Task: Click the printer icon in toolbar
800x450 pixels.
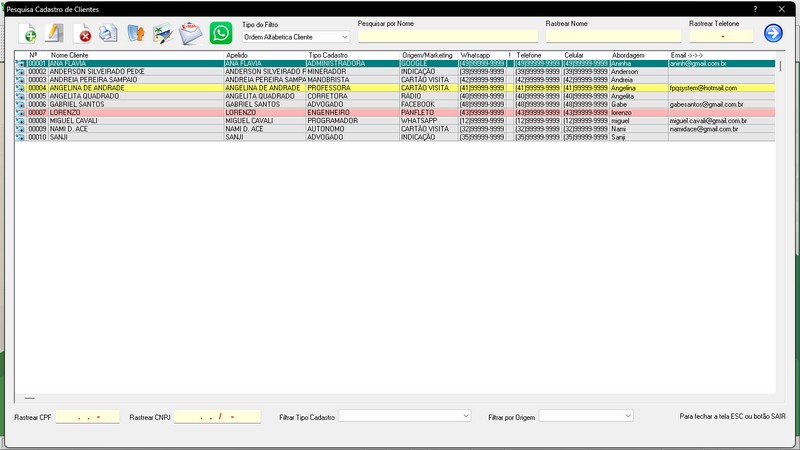Action: (x=108, y=35)
